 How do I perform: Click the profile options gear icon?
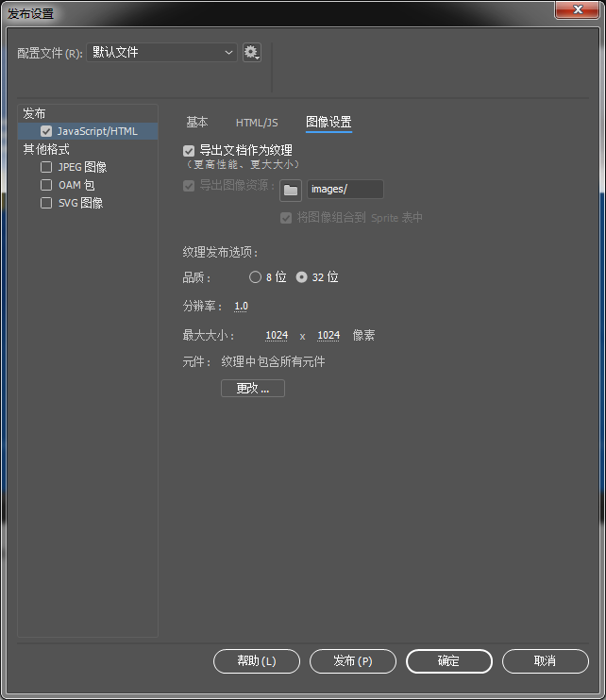(x=251, y=53)
